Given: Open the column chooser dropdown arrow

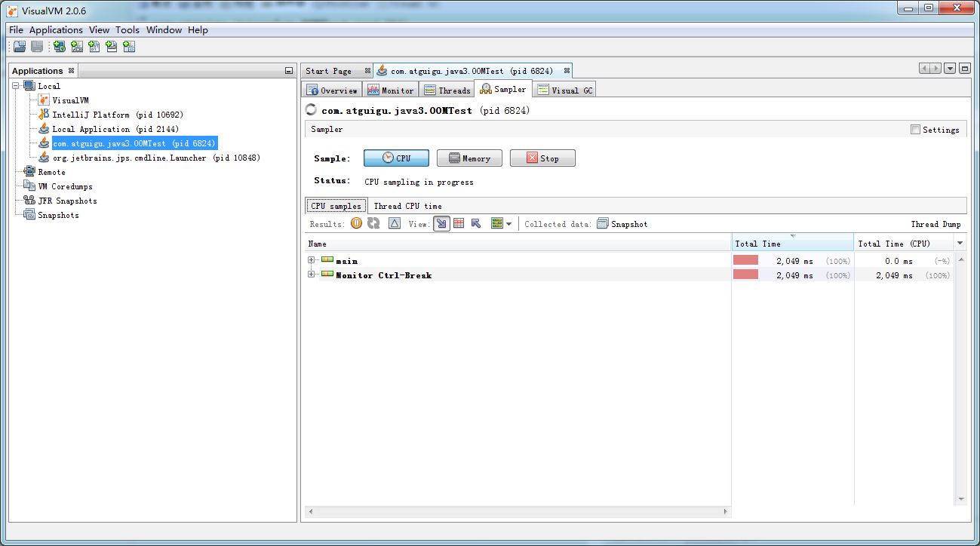Looking at the screenshot, I should (x=960, y=244).
